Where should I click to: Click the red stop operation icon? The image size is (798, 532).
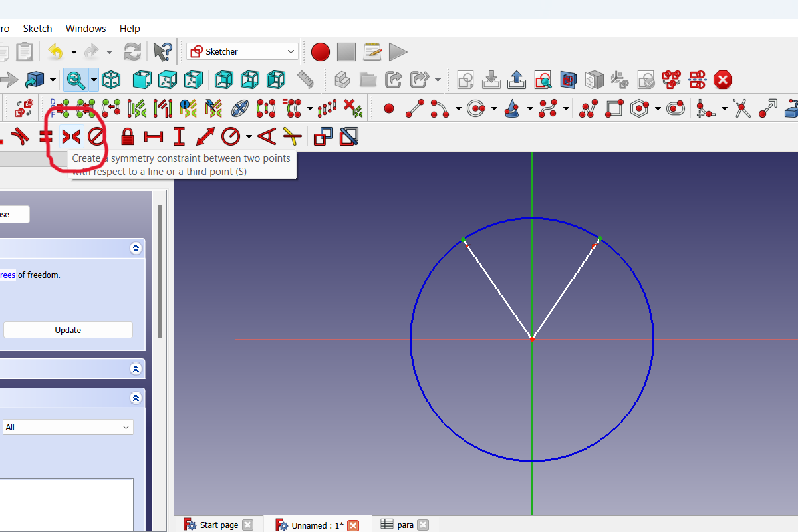pos(723,80)
